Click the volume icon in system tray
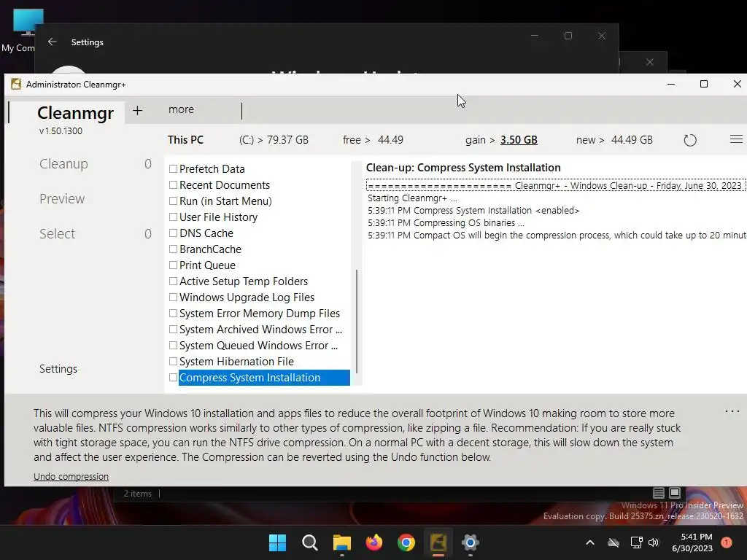Screen dimensions: 747x560 tap(654, 542)
